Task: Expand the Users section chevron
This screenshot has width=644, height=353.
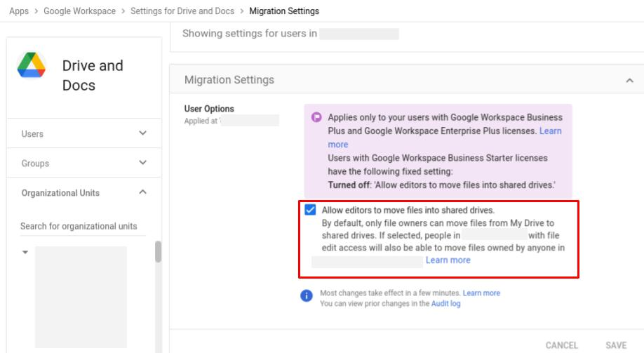Action: (x=142, y=133)
